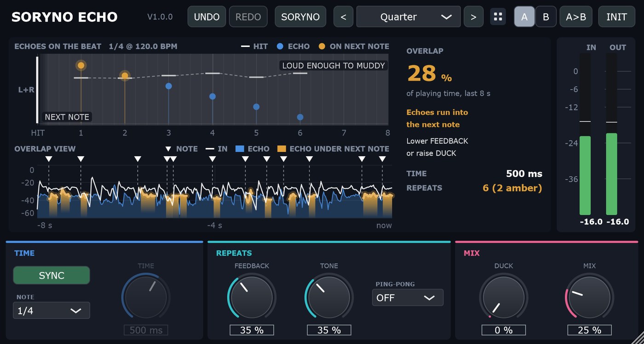644x344 pixels.
Task: Click the OUT level meter
Action: (612, 134)
